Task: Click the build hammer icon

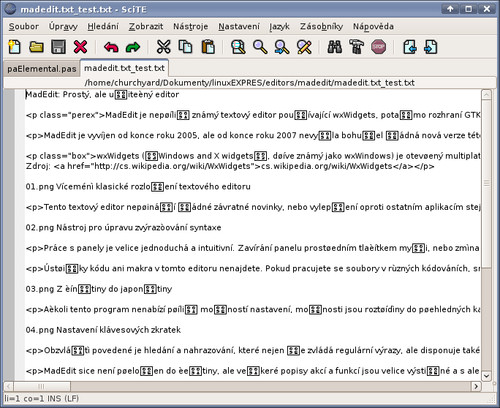Action: click(356, 47)
